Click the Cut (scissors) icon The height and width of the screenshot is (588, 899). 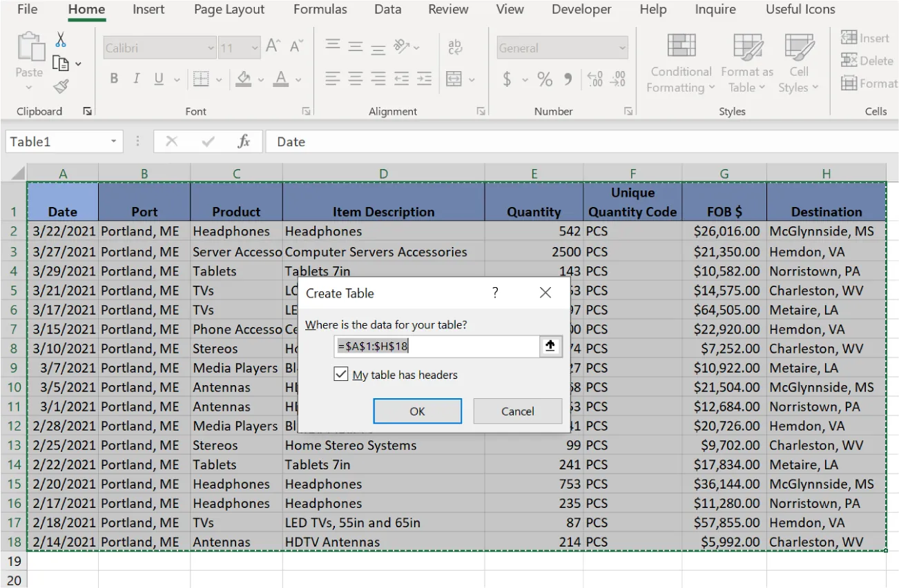(x=61, y=40)
